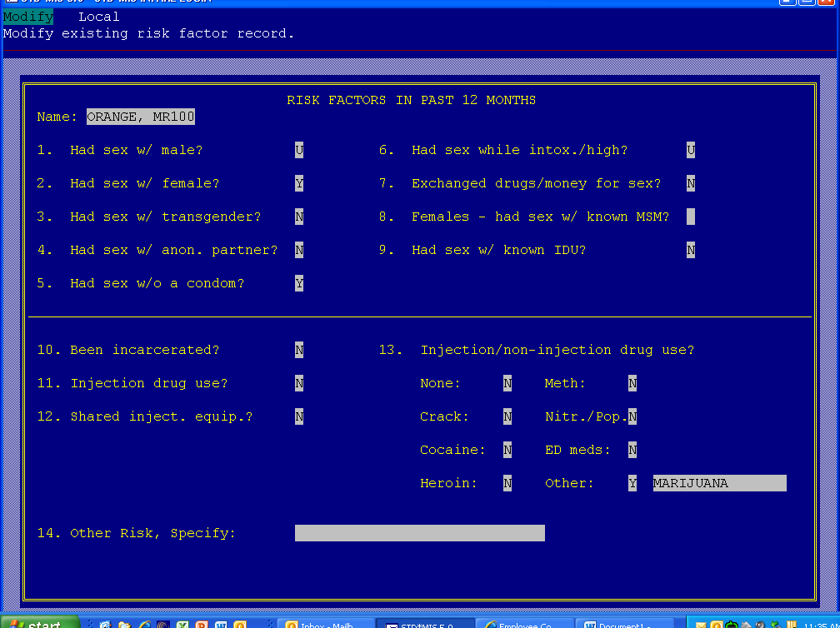840x628 pixels.
Task: Click the MARIJUANA other-drug text field
Action: pos(719,483)
